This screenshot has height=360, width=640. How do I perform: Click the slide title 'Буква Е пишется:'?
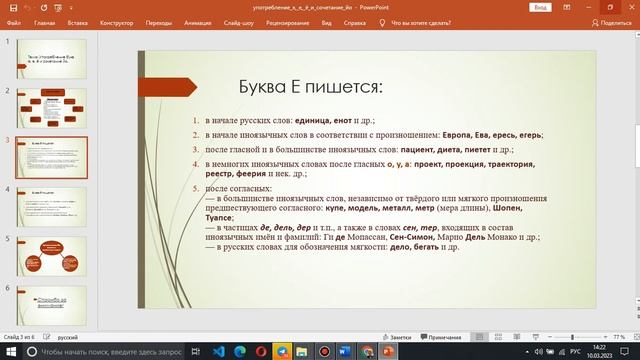311,87
